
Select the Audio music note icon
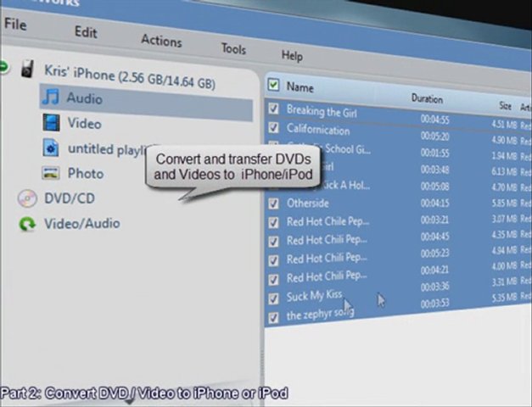click(52, 97)
